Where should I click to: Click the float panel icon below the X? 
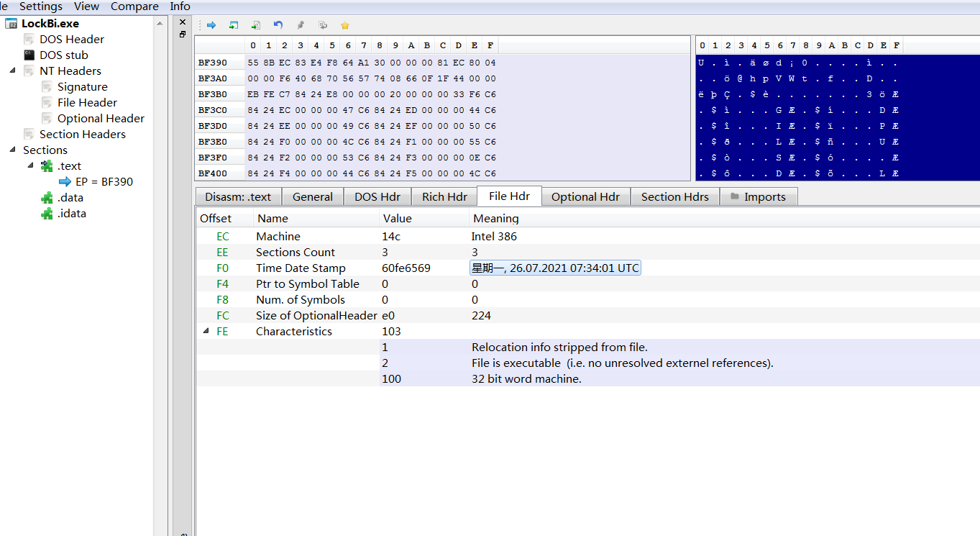pyautogui.click(x=183, y=35)
